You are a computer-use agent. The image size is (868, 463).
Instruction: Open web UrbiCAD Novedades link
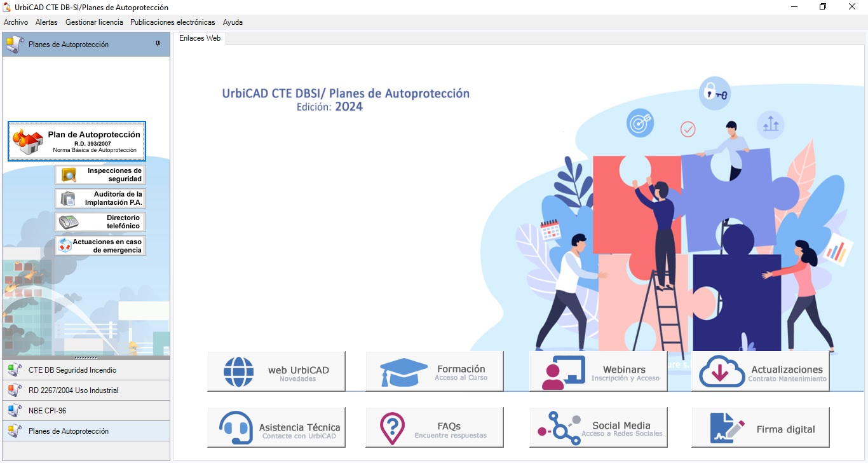276,371
